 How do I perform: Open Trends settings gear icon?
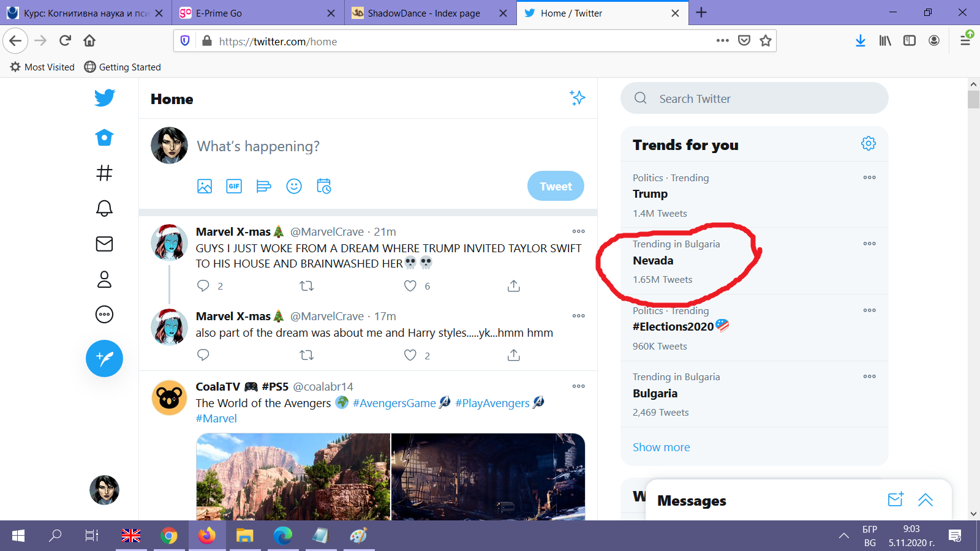click(869, 144)
